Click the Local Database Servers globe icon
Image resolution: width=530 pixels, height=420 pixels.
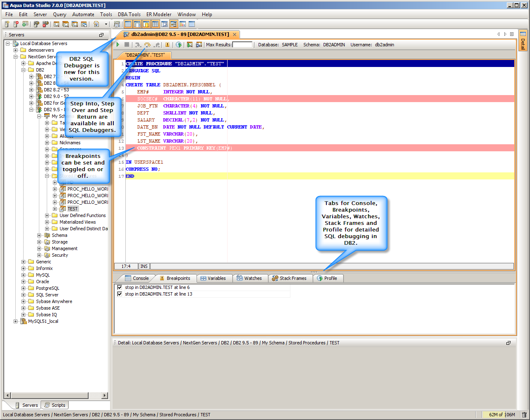(16, 43)
